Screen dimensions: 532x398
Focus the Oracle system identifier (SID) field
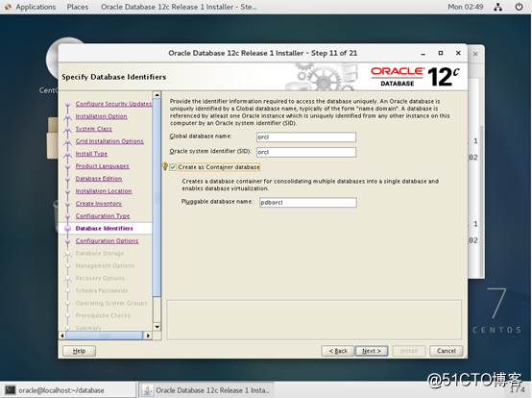306,152
